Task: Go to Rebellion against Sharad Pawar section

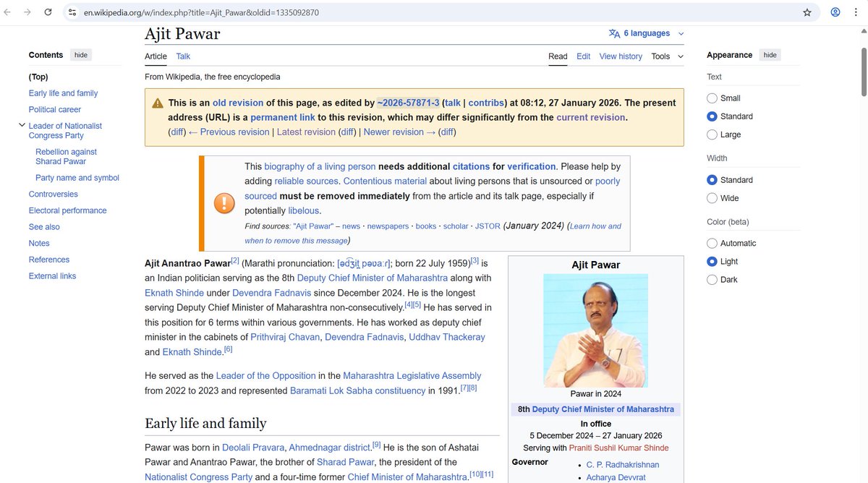Action: [x=66, y=156]
